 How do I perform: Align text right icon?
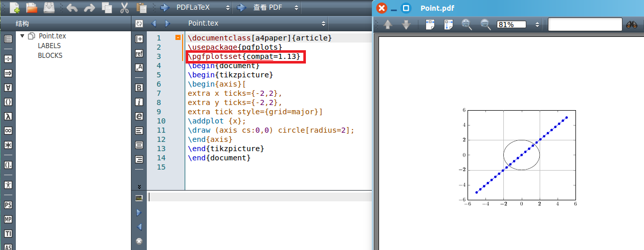tap(139, 159)
